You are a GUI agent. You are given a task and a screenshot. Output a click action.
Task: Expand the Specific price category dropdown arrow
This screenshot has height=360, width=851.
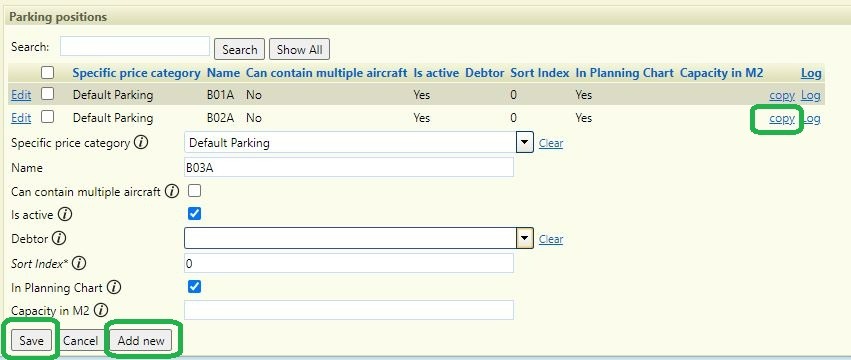point(524,143)
